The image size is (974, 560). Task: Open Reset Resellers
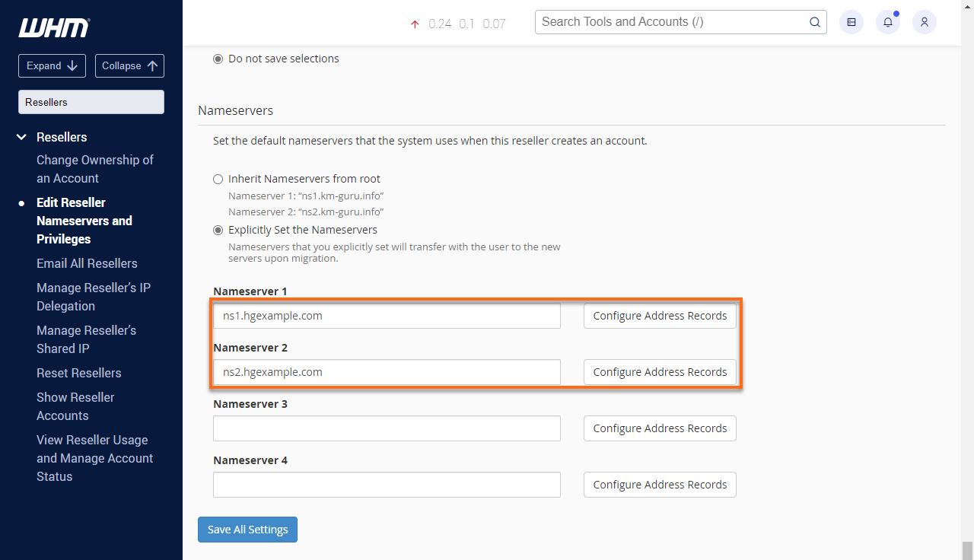point(78,373)
